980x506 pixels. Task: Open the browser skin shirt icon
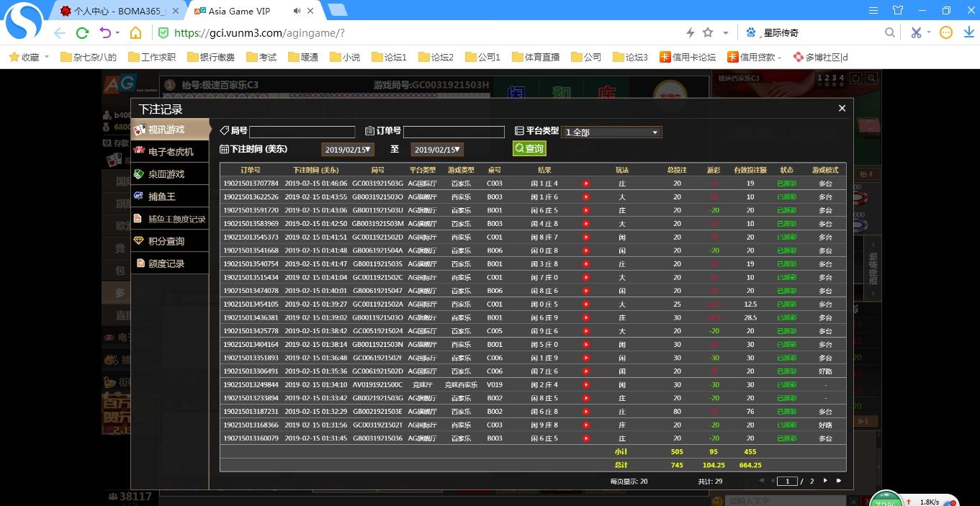click(897, 10)
